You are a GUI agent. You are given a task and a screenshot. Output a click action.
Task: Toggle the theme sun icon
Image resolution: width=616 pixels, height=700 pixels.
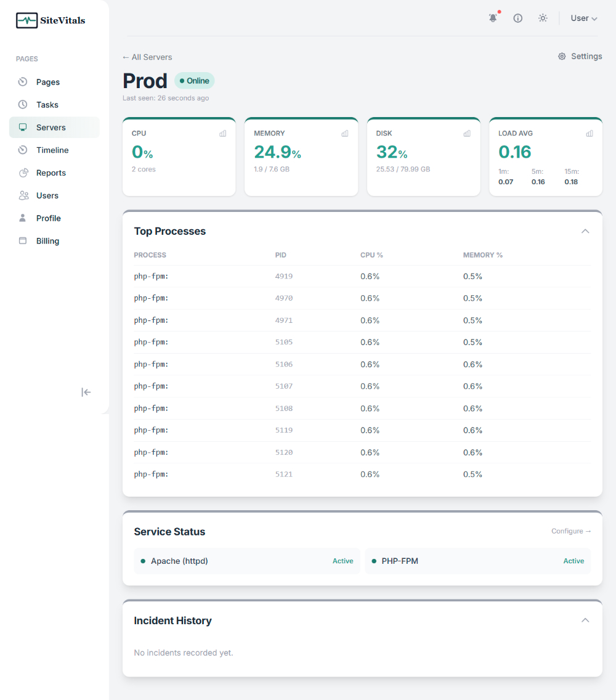(543, 18)
